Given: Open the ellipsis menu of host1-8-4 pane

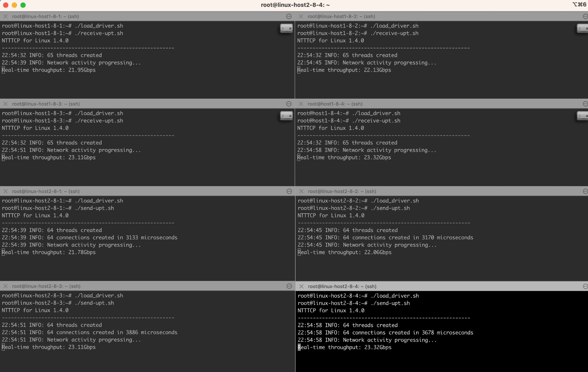Looking at the screenshot, I should pos(585,104).
